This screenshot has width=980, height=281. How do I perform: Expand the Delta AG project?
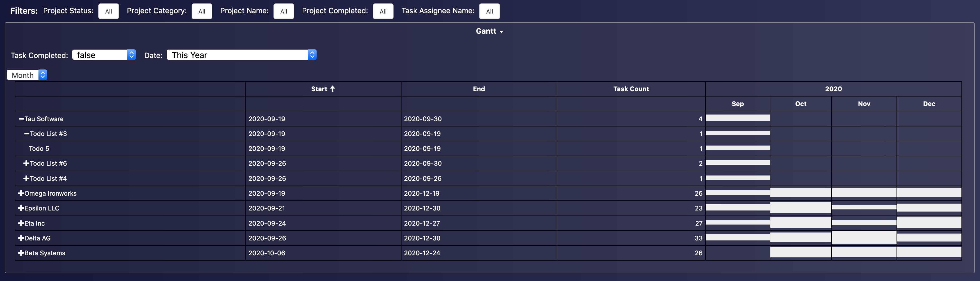(21, 238)
